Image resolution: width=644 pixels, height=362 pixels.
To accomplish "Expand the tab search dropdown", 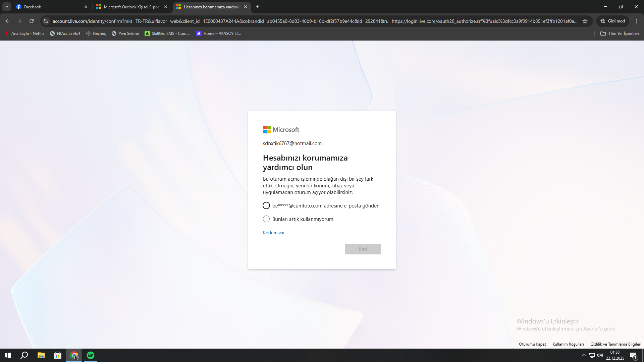I will coord(7,7).
